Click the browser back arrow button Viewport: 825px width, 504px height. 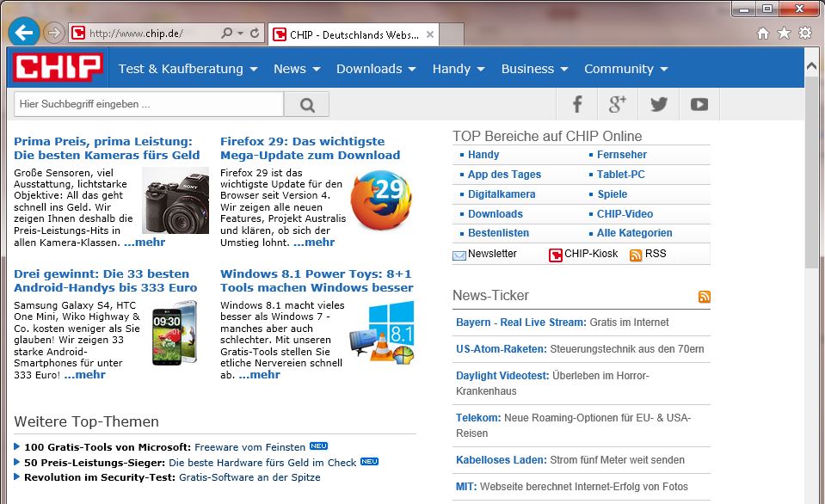(24, 33)
